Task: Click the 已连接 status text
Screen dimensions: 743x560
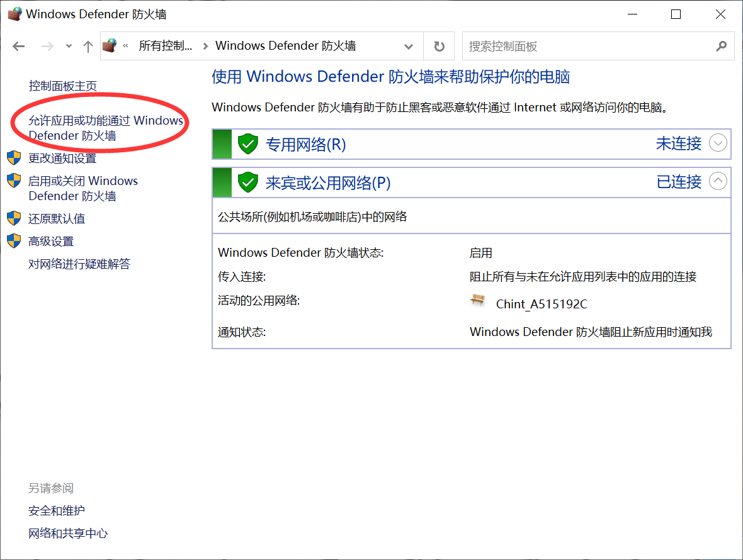Action: coord(679,182)
